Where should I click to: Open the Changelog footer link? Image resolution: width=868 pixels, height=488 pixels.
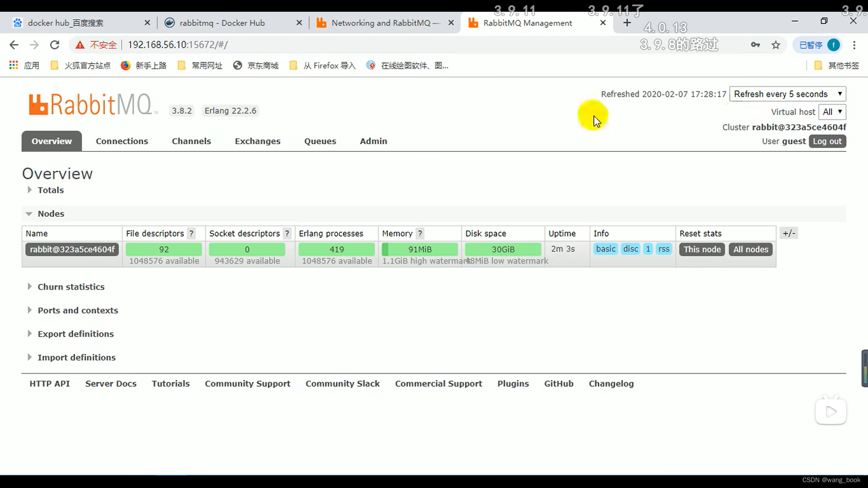[x=611, y=384]
